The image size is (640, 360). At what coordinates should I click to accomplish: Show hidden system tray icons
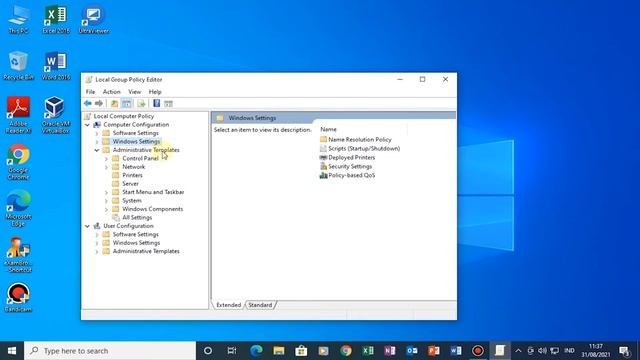(x=518, y=351)
